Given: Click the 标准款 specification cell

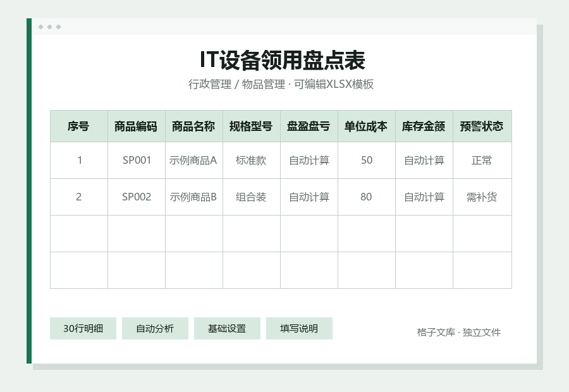Looking at the screenshot, I should click(x=252, y=160).
